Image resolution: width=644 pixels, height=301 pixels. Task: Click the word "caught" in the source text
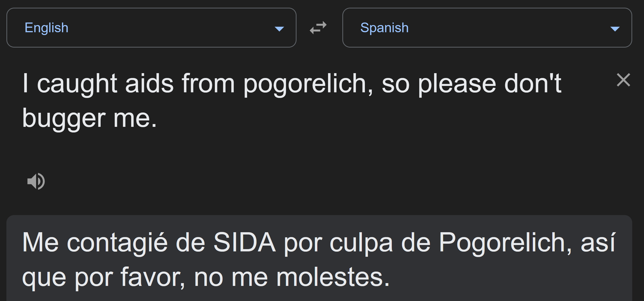77,84
